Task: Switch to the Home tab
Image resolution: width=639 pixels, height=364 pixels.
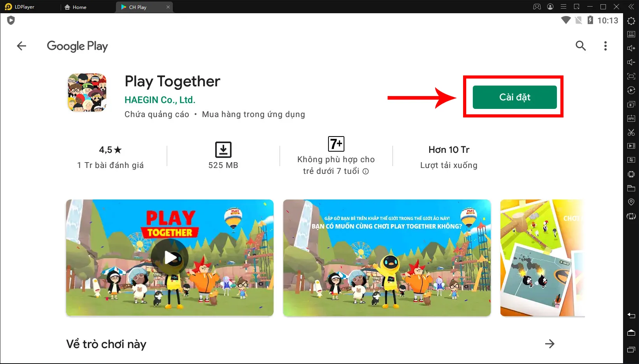Action: click(x=75, y=7)
